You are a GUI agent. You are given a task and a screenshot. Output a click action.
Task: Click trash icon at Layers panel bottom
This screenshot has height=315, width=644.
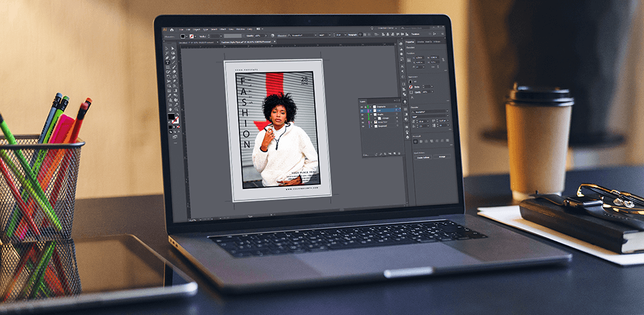pos(399,153)
